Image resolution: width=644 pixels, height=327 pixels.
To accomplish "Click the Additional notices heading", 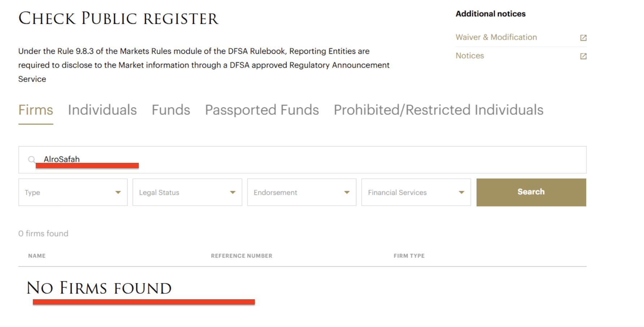I will coord(490,14).
